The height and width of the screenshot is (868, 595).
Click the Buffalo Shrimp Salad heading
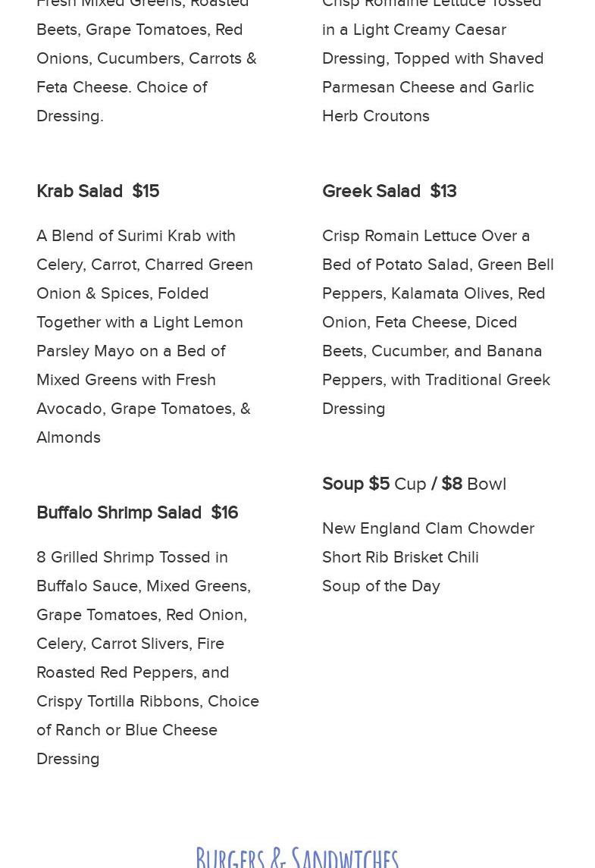click(x=119, y=512)
